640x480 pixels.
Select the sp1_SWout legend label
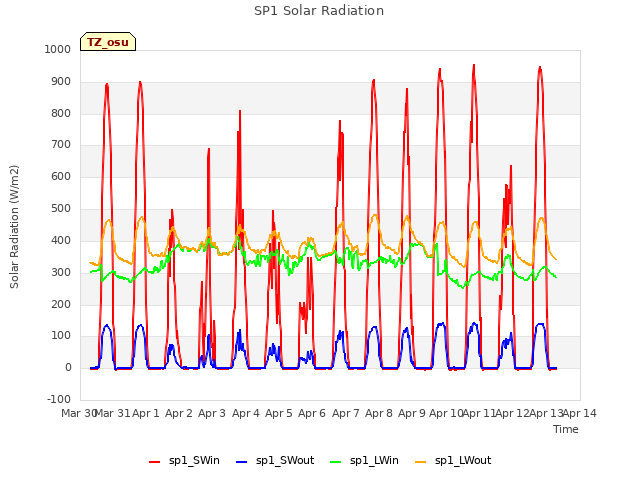pyautogui.click(x=285, y=461)
